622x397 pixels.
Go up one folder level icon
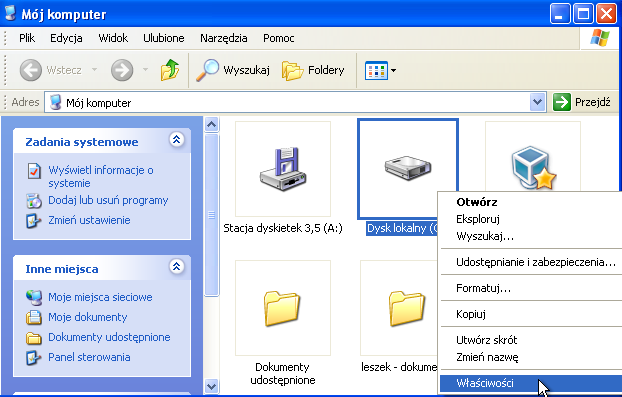click(170, 70)
